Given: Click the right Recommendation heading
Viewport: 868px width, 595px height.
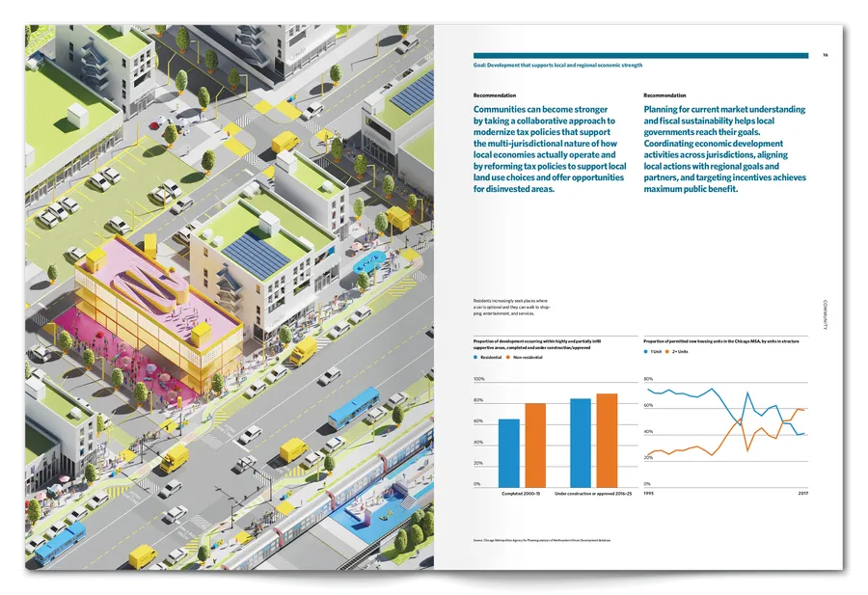Looking at the screenshot, I should pos(665,95).
